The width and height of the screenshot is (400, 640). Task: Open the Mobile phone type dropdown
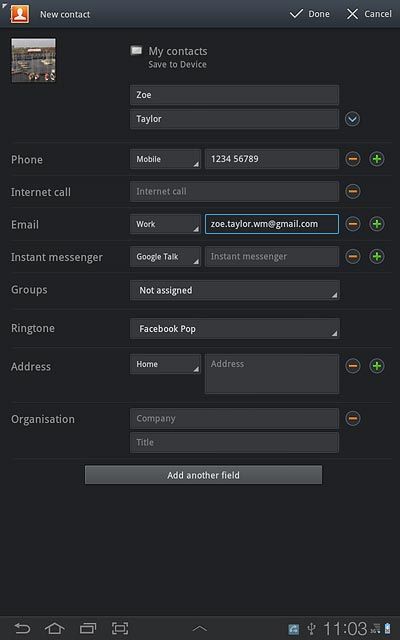point(165,159)
